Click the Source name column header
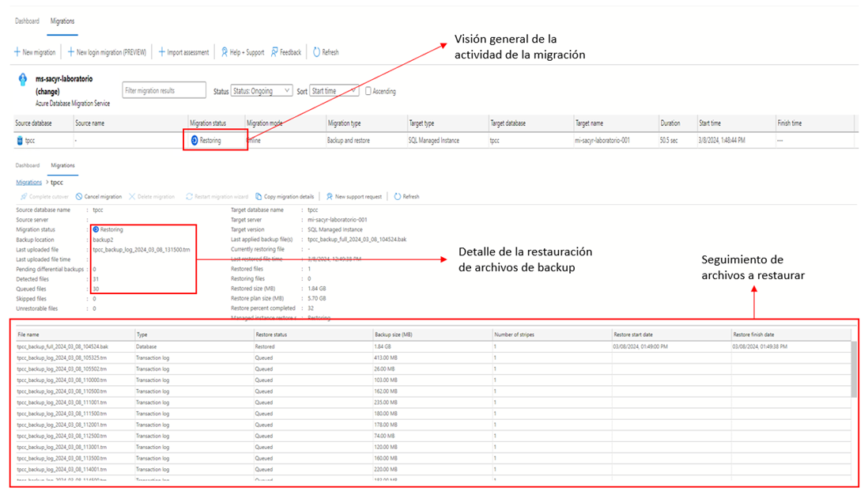Viewport: 868px width, 499px height. coord(89,123)
